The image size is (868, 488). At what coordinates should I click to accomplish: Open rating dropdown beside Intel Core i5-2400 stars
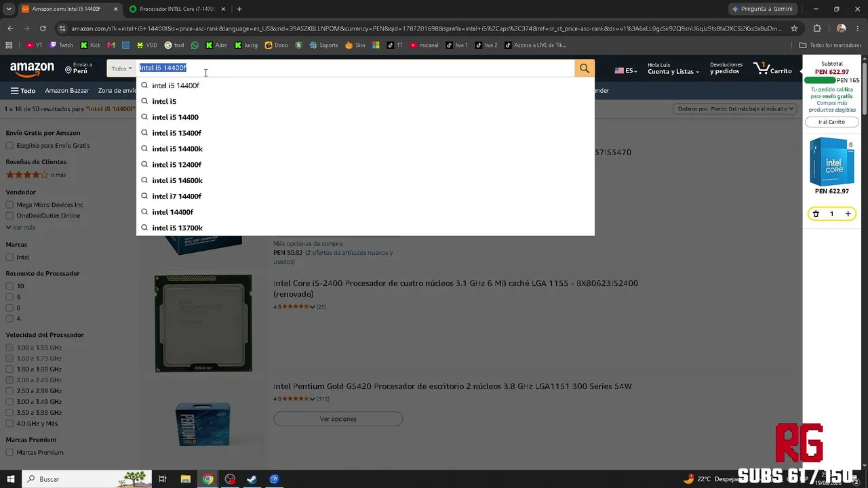pyautogui.click(x=312, y=307)
